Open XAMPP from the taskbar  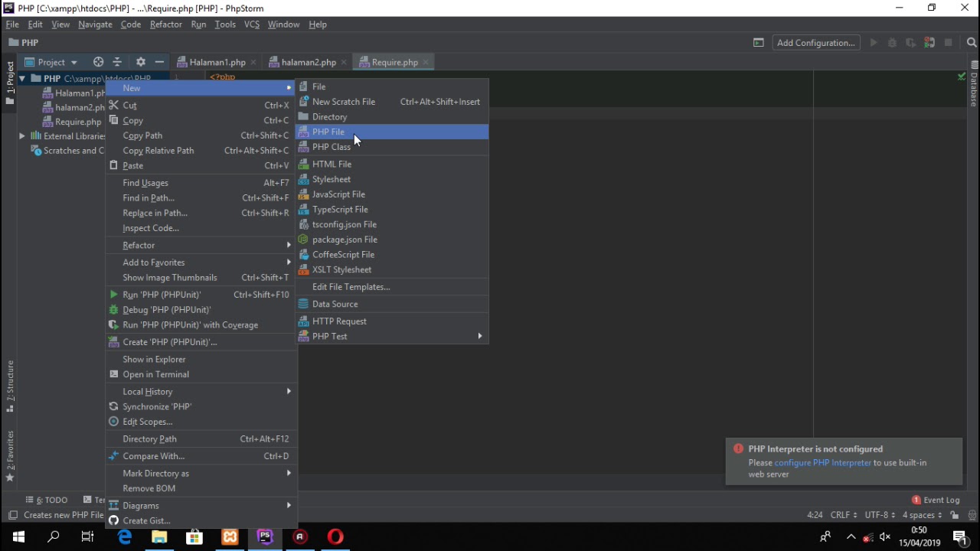230,536
